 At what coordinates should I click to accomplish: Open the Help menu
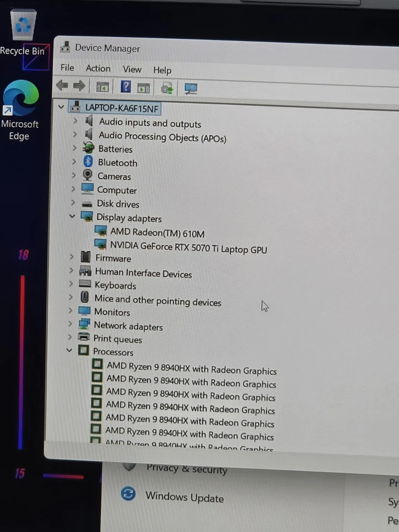(x=162, y=70)
